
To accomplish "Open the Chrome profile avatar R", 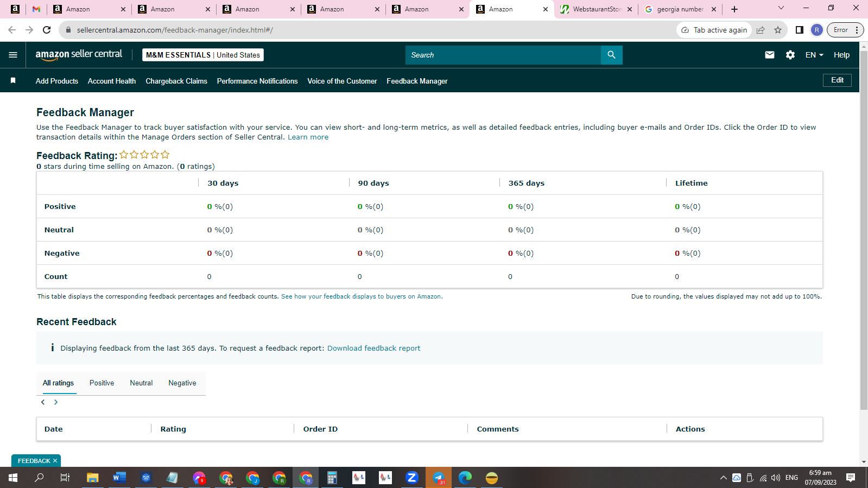I will [816, 30].
